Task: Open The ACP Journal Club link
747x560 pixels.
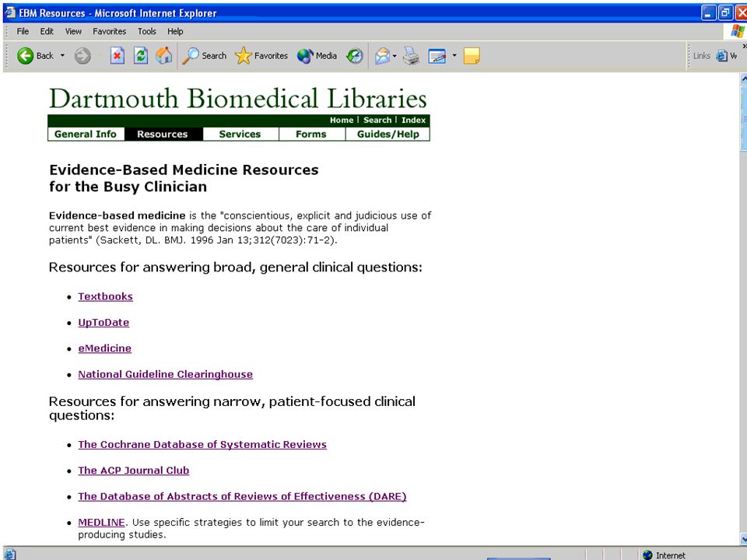Action: [x=133, y=471]
